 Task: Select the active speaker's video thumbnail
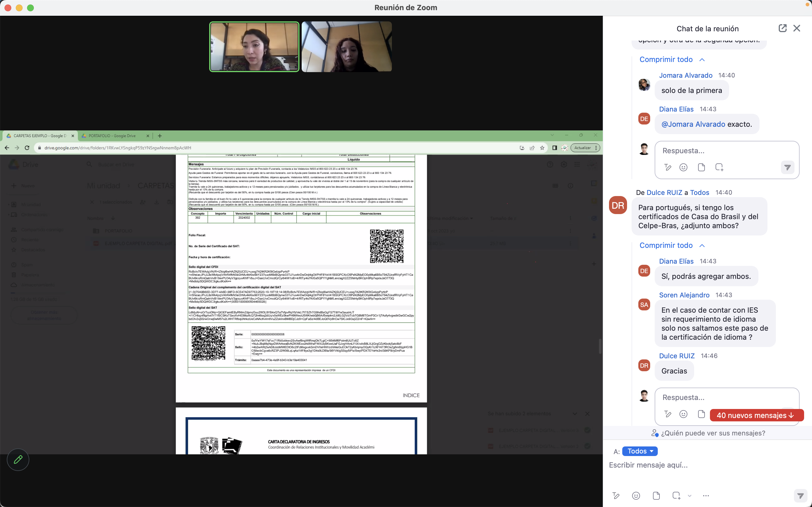click(x=254, y=46)
